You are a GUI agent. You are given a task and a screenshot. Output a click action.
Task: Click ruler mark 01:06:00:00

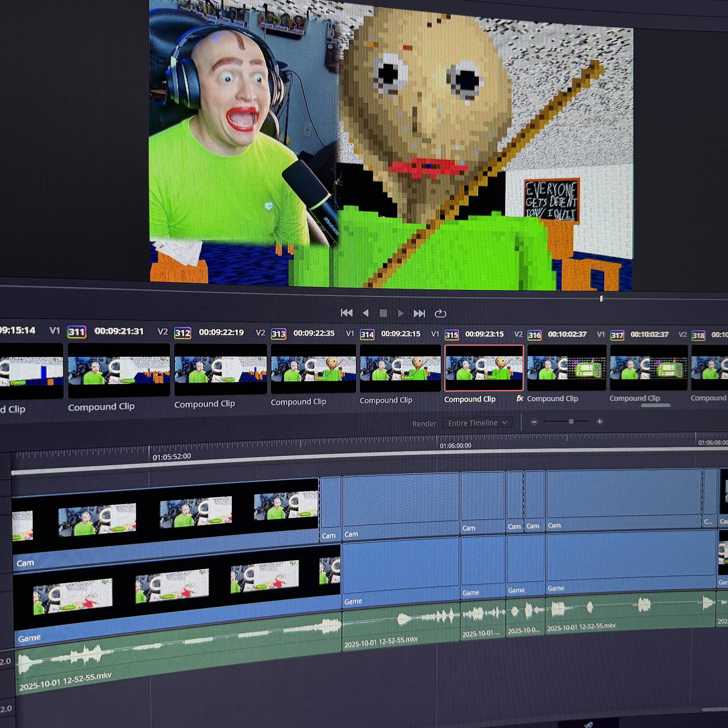[455, 445]
